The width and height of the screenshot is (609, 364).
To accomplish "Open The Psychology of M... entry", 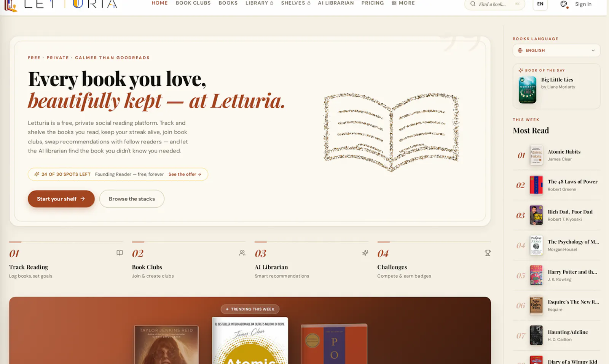I will [573, 242].
